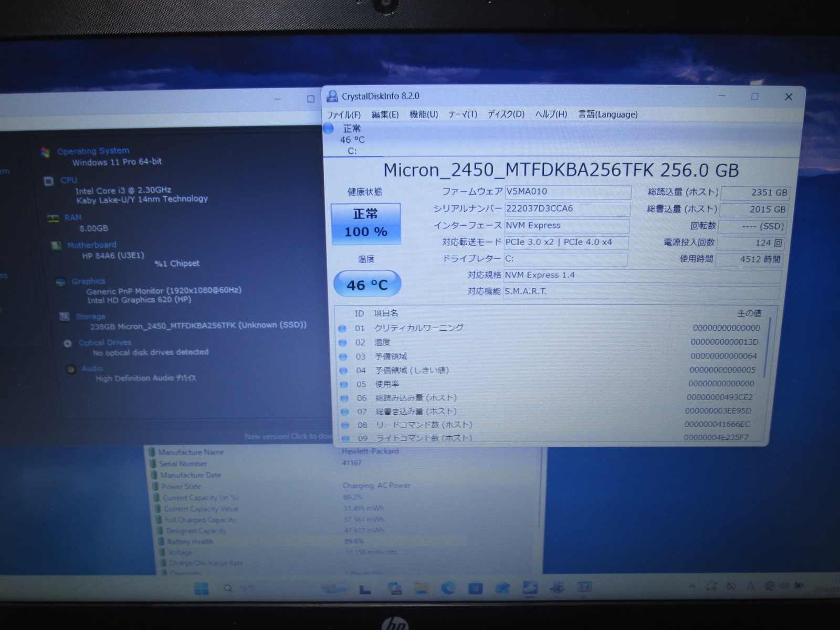Image resolution: width=840 pixels, height=630 pixels.
Task: Open the Windows Start menu
Action: click(201, 588)
